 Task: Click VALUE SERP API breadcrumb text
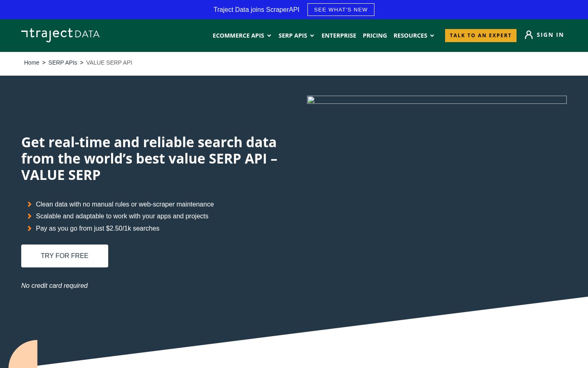coord(109,63)
